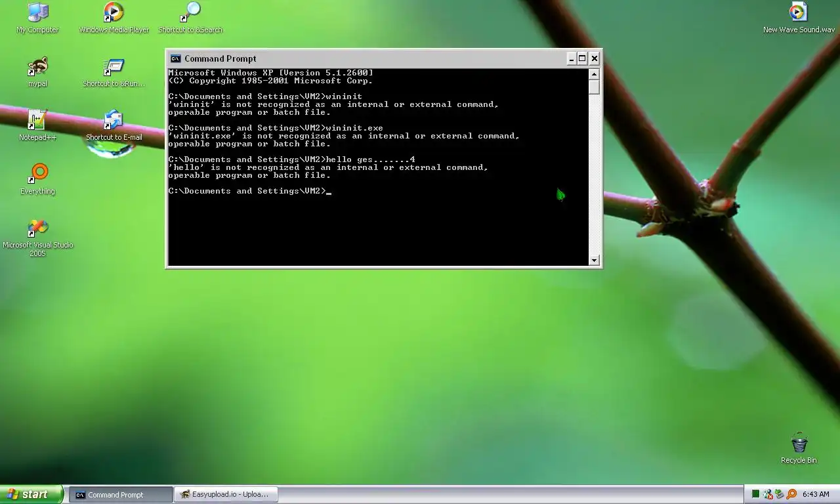This screenshot has height=504, width=840.
Task: Select the Shortcut to &Search desktop icon
Action: [190, 18]
